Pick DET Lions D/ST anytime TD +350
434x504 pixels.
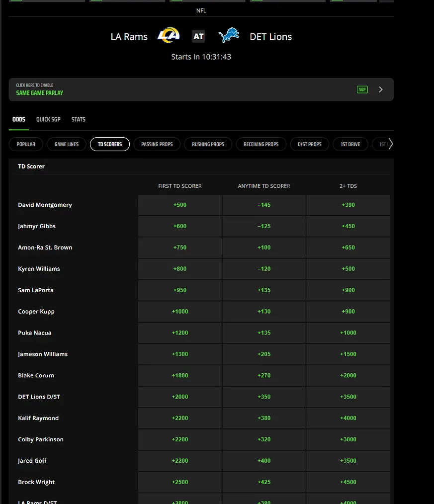pos(264,397)
